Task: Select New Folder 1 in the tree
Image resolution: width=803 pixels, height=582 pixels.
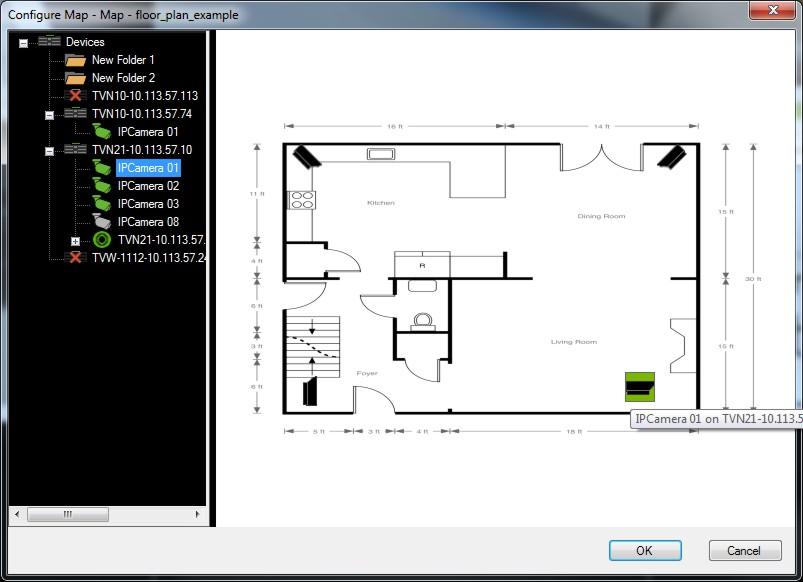Action: [123, 60]
